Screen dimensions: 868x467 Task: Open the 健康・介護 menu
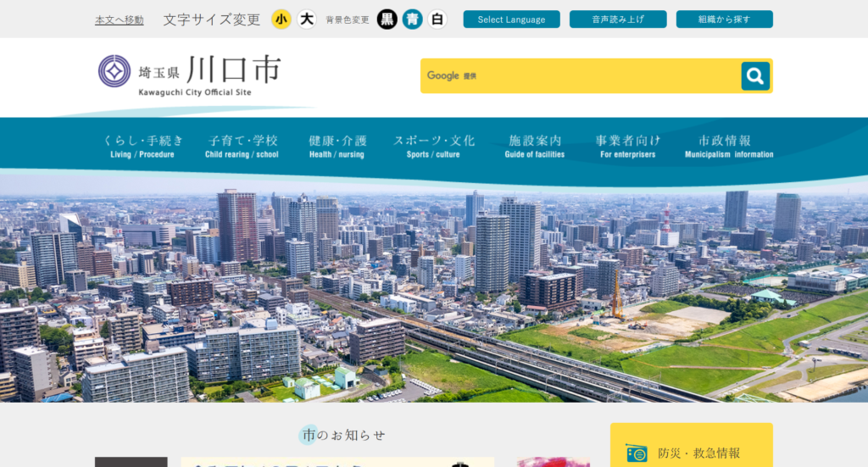[337, 146]
